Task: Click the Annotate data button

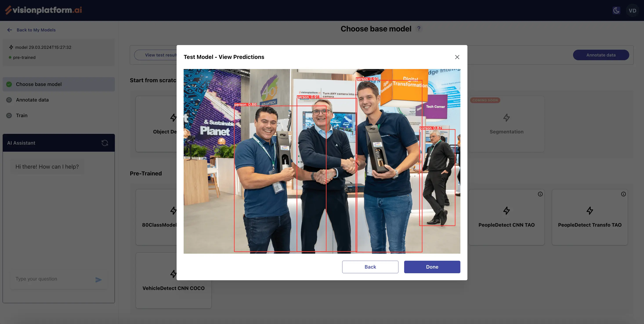Action: coord(601,55)
